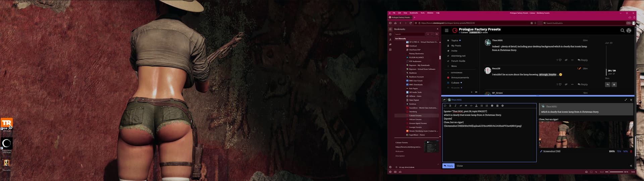Toggle full-screen composer mode
Image resolution: width=644 pixels, height=181 pixels.
click(x=626, y=100)
